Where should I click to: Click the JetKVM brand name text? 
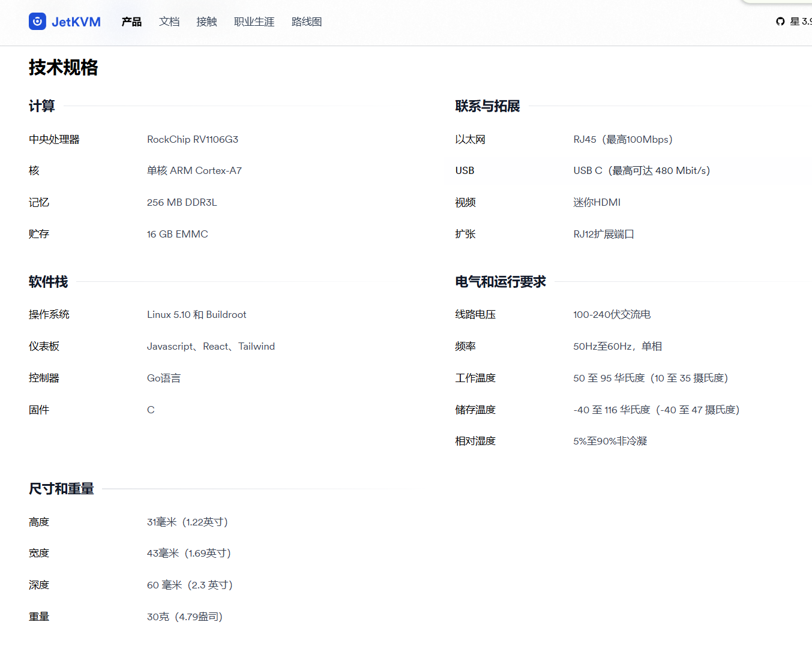(x=76, y=22)
